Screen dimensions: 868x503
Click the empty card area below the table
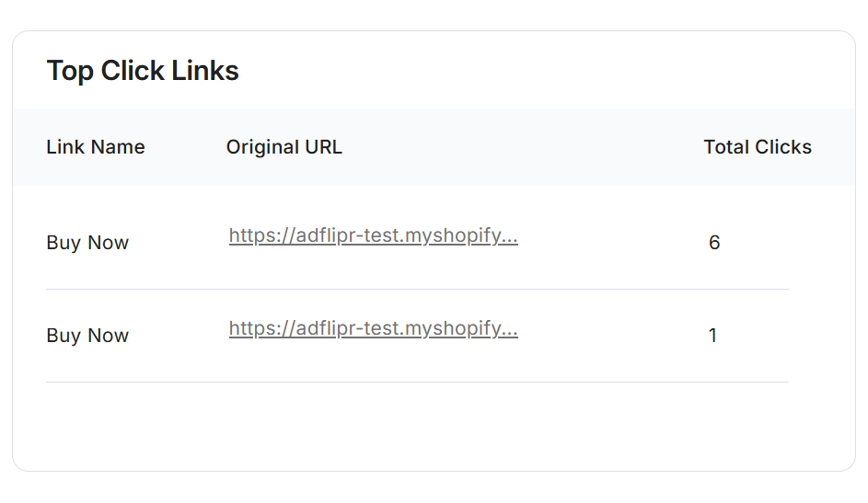[x=433, y=426]
